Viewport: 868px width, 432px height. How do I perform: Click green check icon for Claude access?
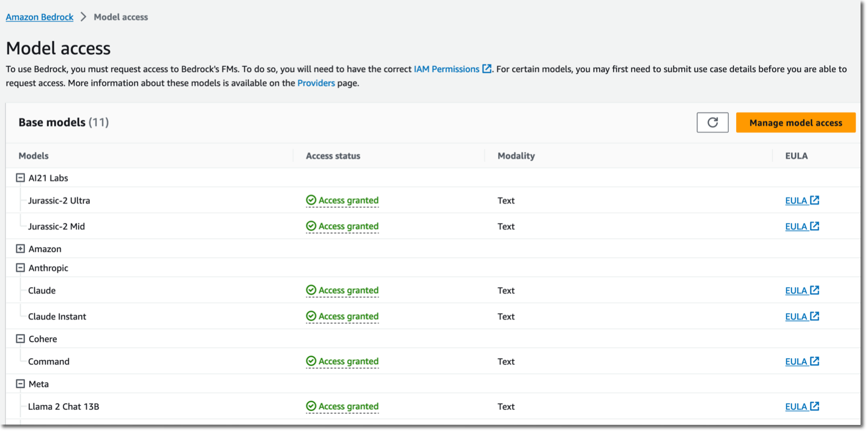(311, 290)
